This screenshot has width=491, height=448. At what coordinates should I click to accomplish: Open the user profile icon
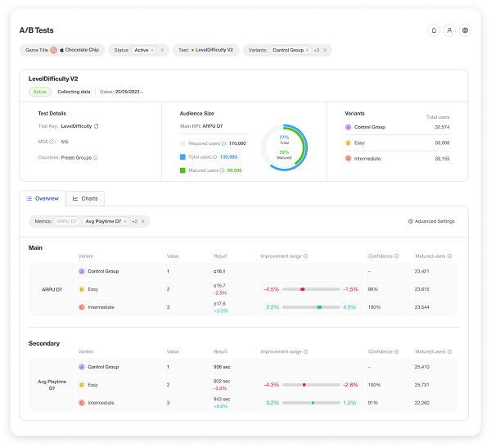449,30
